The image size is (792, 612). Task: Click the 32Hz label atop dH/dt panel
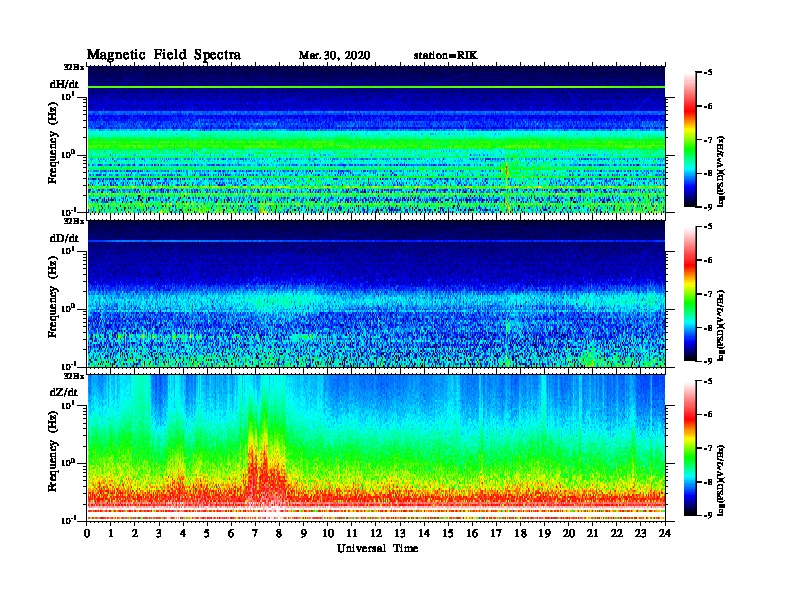[74, 67]
